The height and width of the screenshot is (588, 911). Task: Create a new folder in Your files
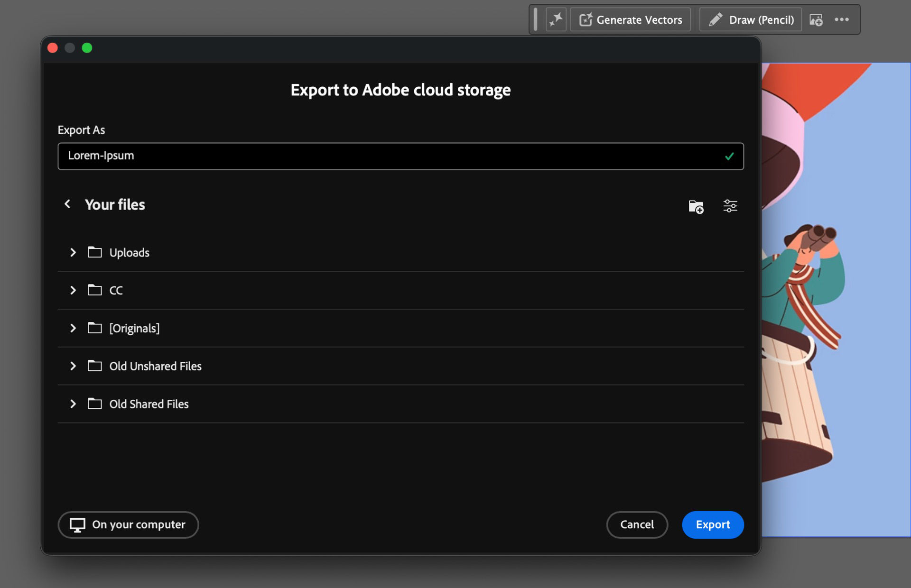(696, 206)
